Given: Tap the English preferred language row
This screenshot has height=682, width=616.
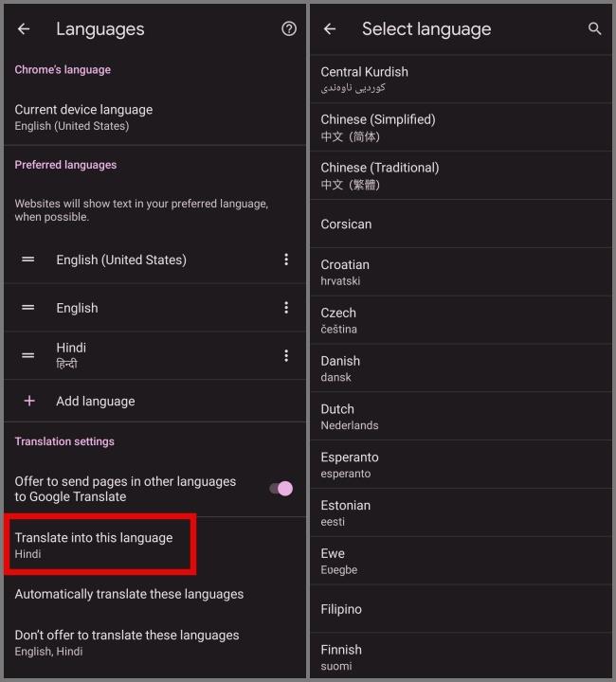Looking at the screenshot, I should [x=154, y=308].
